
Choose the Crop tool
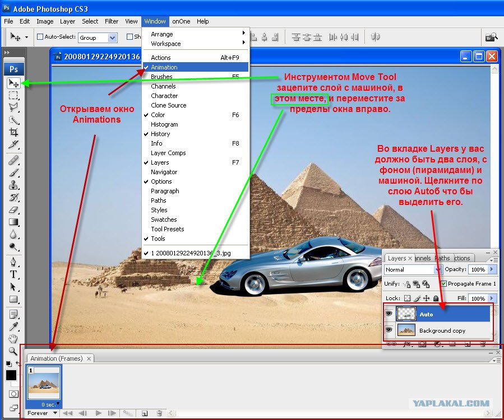(13, 132)
